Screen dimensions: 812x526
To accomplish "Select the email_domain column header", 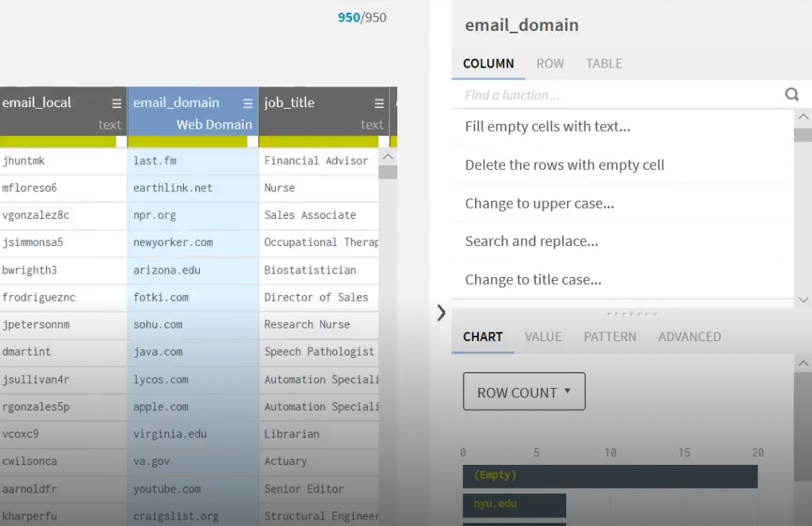I will tap(193, 111).
